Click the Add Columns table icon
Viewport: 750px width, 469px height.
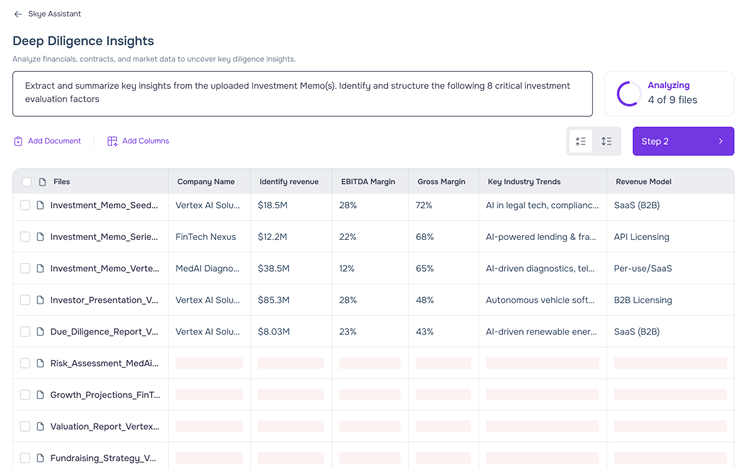pyautogui.click(x=112, y=141)
